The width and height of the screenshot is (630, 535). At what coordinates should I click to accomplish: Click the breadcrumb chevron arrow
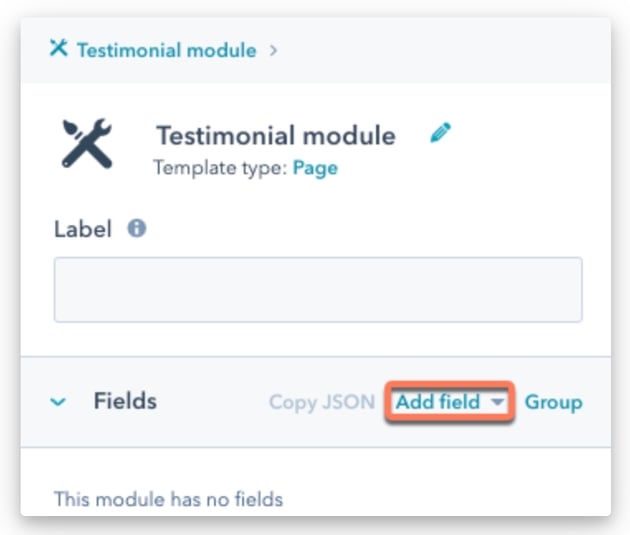click(273, 50)
